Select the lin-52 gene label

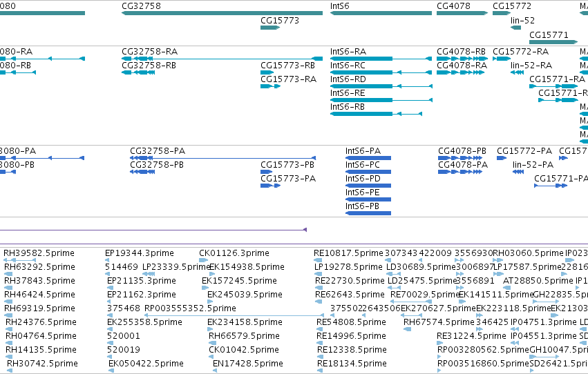pyautogui.click(x=522, y=21)
